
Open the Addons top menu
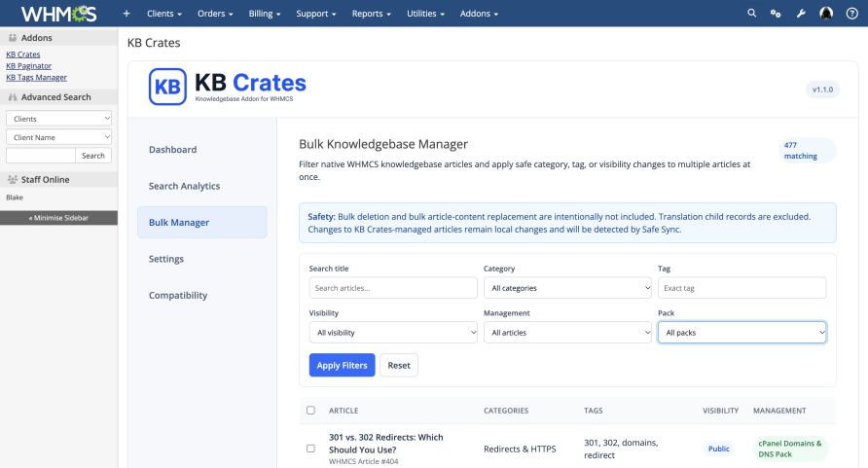(479, 14)
